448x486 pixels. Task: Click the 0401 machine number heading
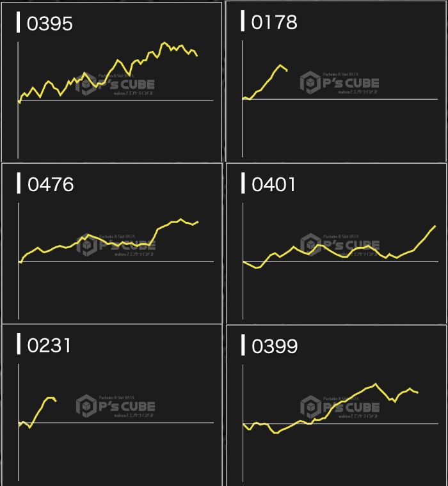(x=274, y=184)
